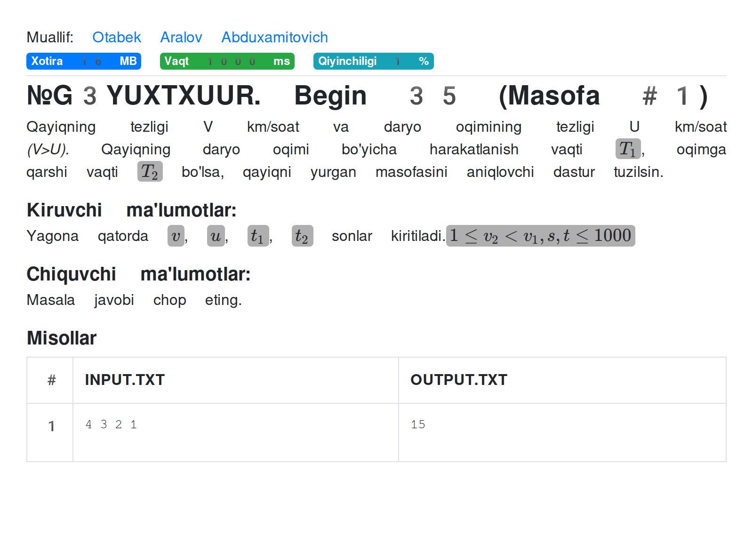Click the green Vaqt 1000 ms badge
Screen dimensions: 753x560
click(227, 61)
